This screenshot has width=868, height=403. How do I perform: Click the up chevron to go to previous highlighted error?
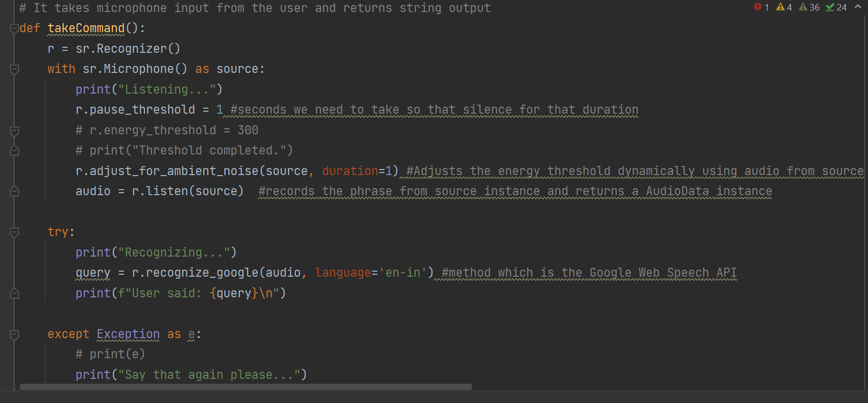858,7
